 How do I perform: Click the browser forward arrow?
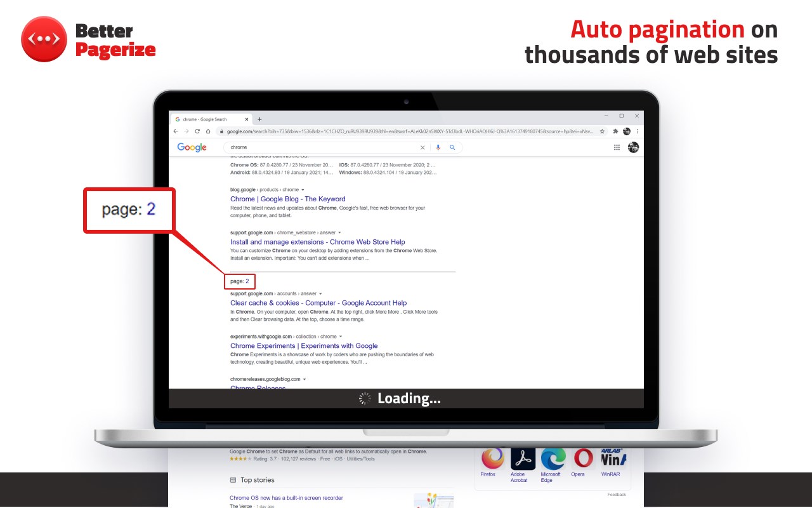click(187, 131)
